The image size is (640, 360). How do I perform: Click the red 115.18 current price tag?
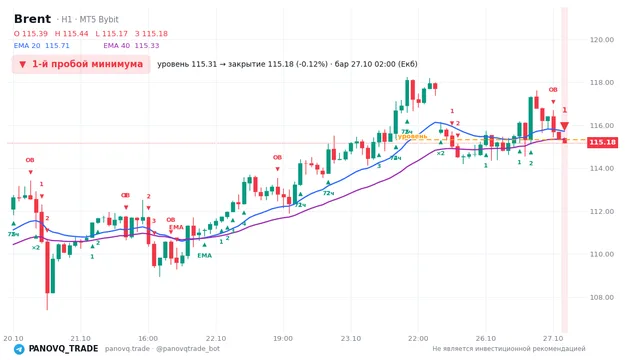tap(602, 142)
